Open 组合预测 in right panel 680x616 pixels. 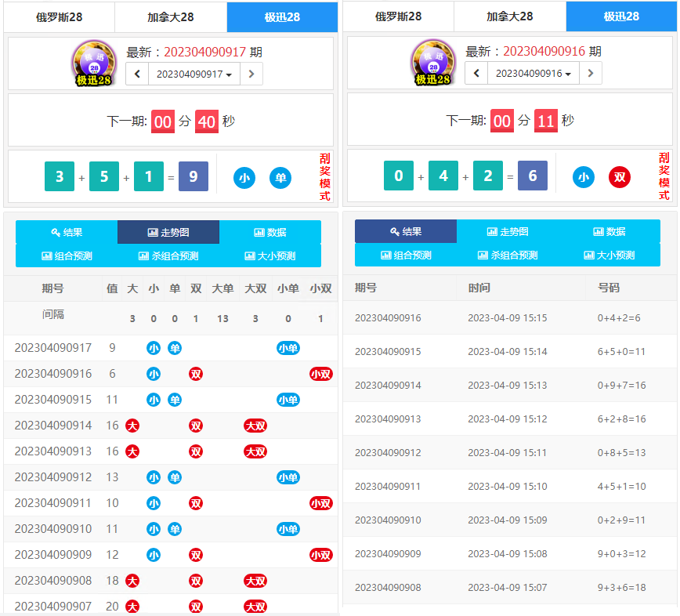[x=406, y=255]
